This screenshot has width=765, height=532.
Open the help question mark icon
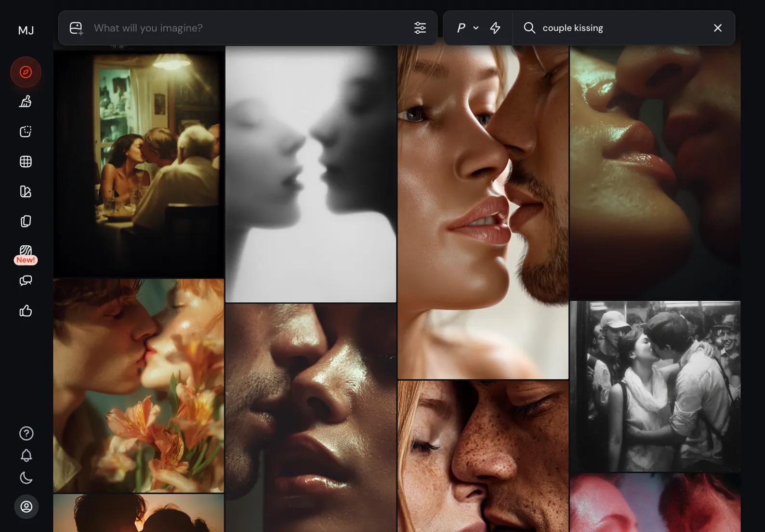click(x=26, y=433)
